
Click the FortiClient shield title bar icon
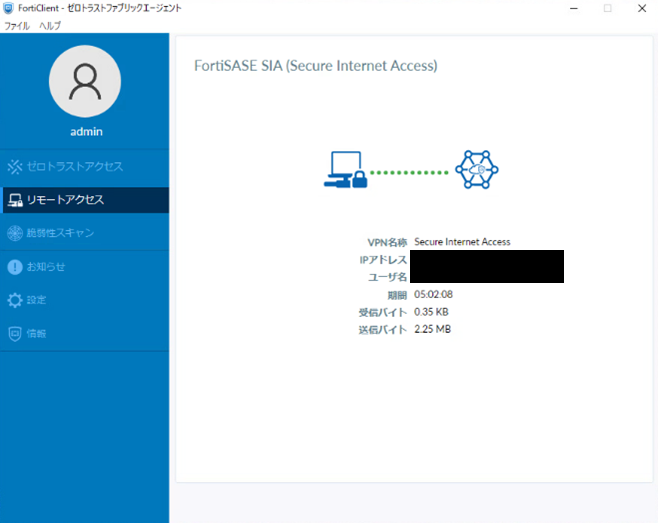(8, 8)
